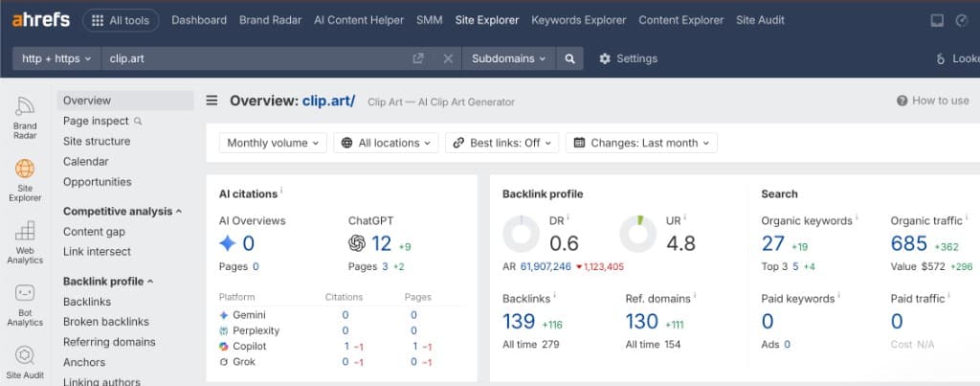Open Web Analytics sidebar icon
Image resolution: width=980 pixels, height=386 pixels.
(x=25, y=242)
